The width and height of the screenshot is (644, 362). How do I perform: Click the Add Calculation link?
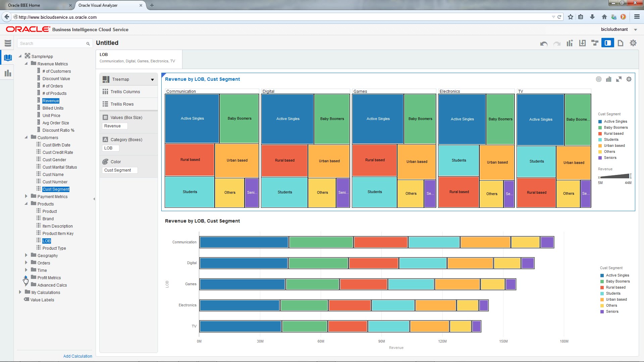(77, 356)
